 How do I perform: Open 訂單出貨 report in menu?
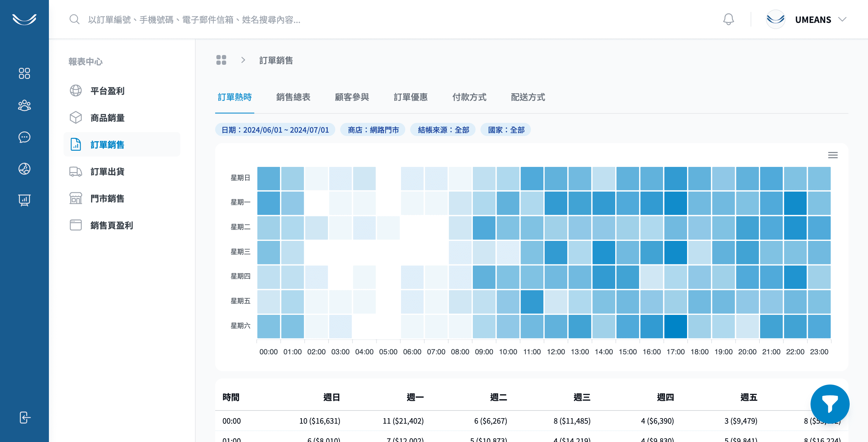point(107,171)
